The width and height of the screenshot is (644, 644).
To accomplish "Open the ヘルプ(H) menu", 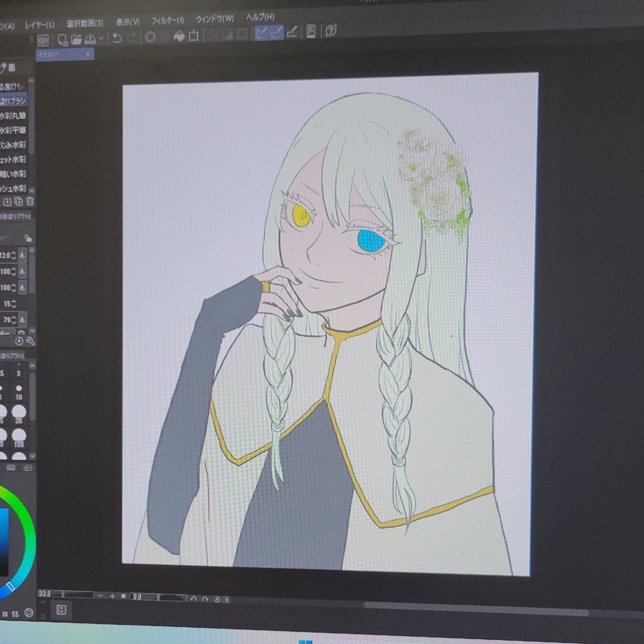I will click(x=260, y=17).
